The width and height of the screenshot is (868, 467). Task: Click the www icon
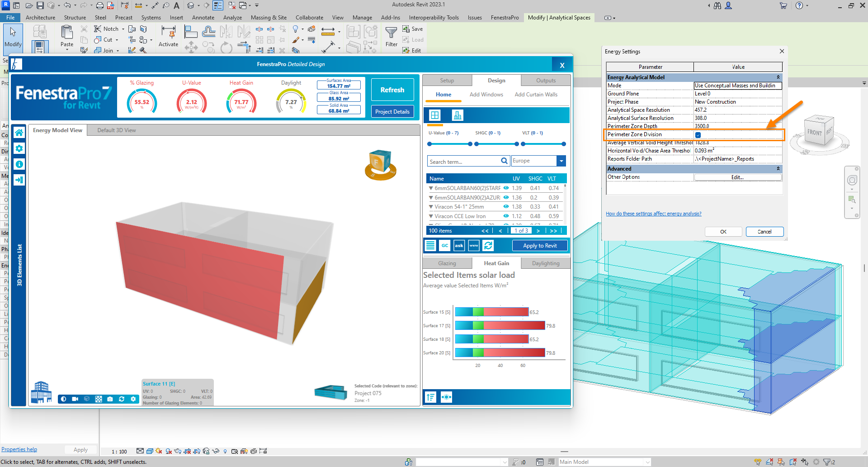click(474, 246)
